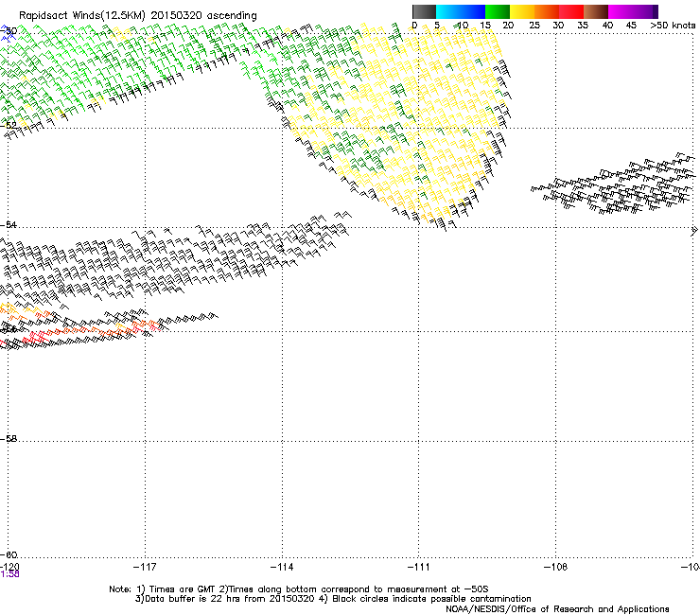Click the '-108' longitude axis label
The width and height of the screenshot is (700, 615).
point(556,567)
